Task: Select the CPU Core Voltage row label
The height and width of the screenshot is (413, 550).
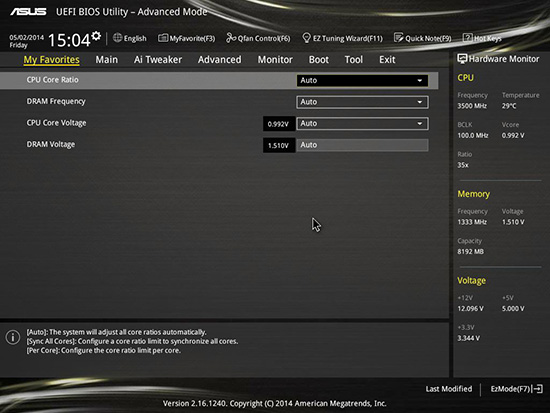Action: (x=56, y=123)
